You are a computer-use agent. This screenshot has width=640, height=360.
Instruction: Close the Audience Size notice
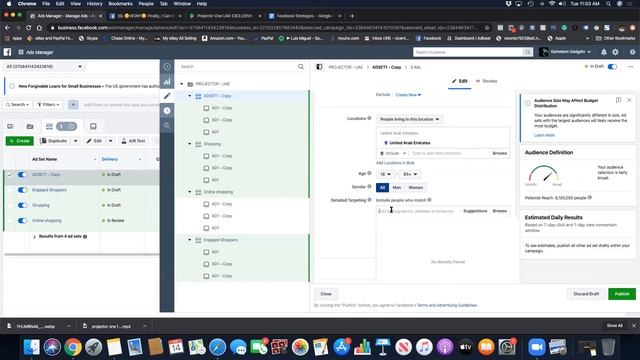click(629, 100)
